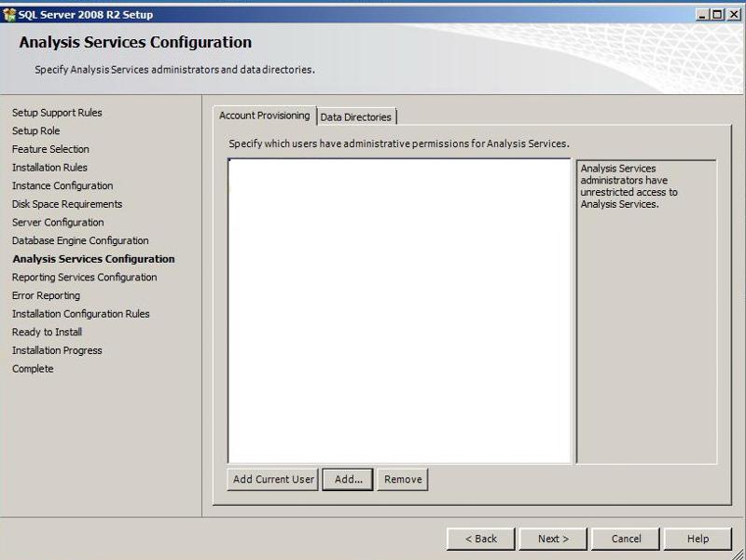
Task: Select the Installation Rules step
Action: 49,168
